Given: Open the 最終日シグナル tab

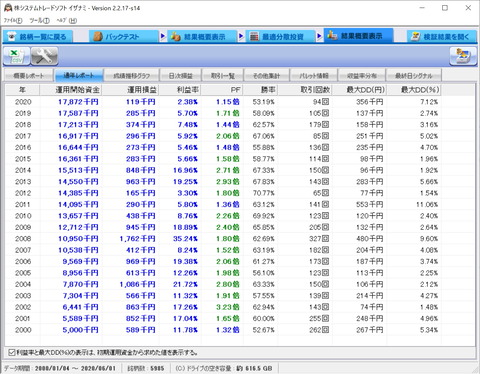Looking at the screenshot, I should (414, 76).
